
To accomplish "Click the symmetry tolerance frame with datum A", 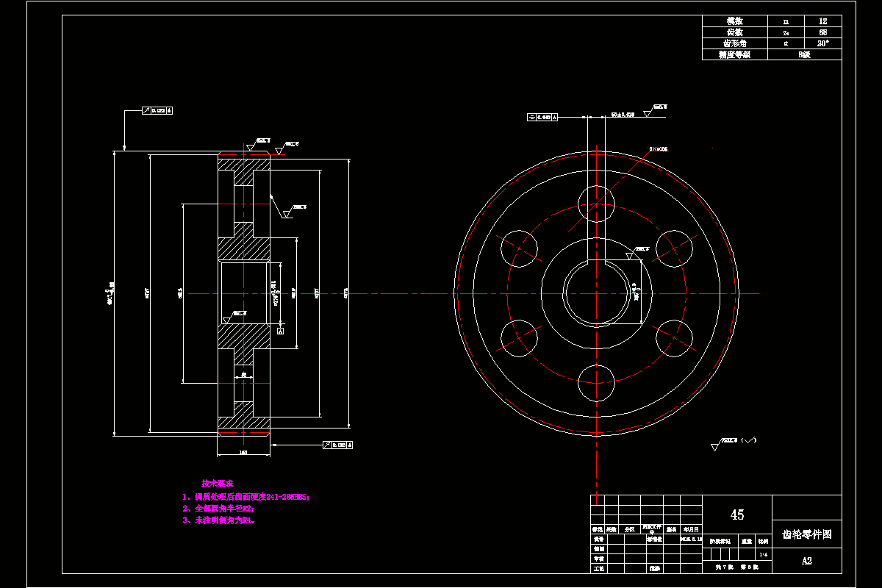I will pos(543,117).
